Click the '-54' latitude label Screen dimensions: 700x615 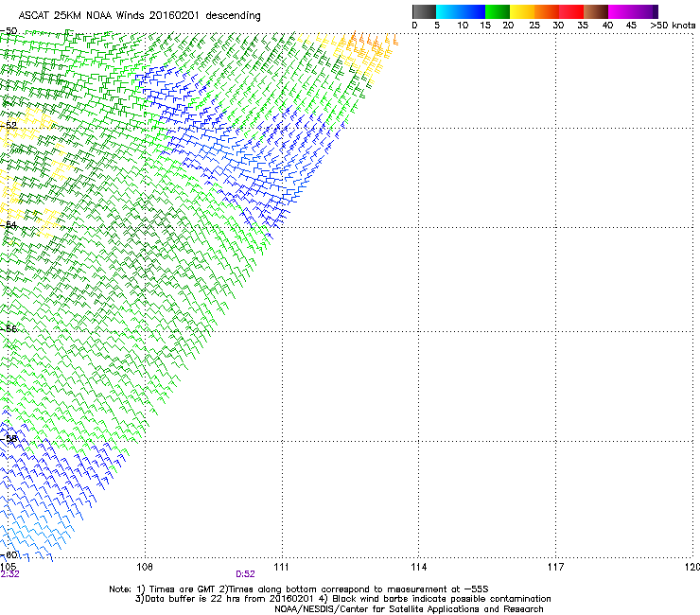click(9, 224)
